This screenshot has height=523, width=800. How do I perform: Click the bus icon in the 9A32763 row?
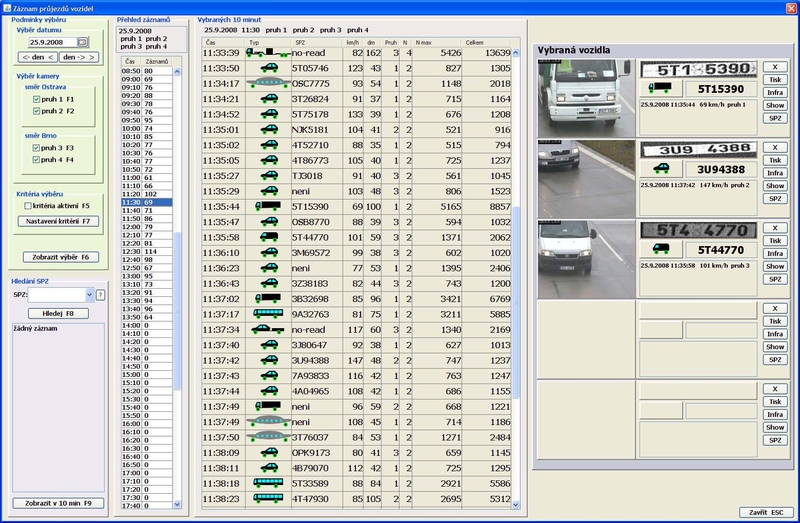pos(267,313)
